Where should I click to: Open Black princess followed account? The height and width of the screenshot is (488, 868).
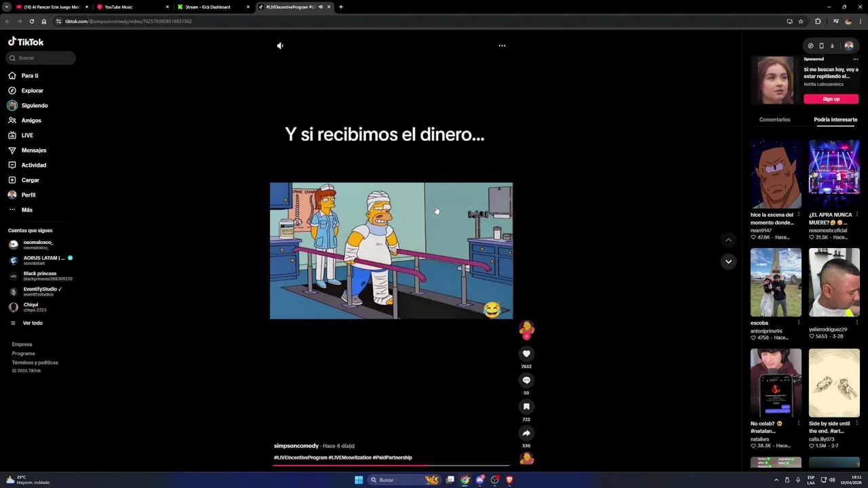tap(41, 276)
